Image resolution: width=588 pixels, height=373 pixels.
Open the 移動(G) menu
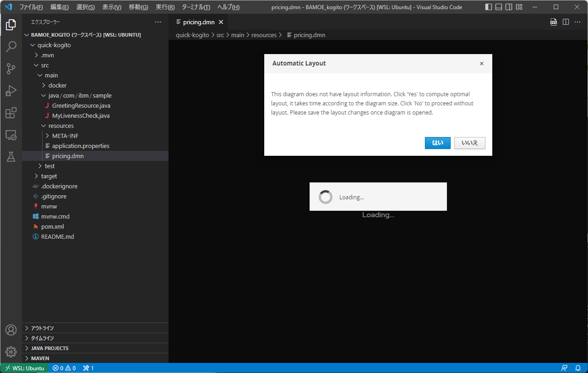pyautogui.click(x=138, y=7)
